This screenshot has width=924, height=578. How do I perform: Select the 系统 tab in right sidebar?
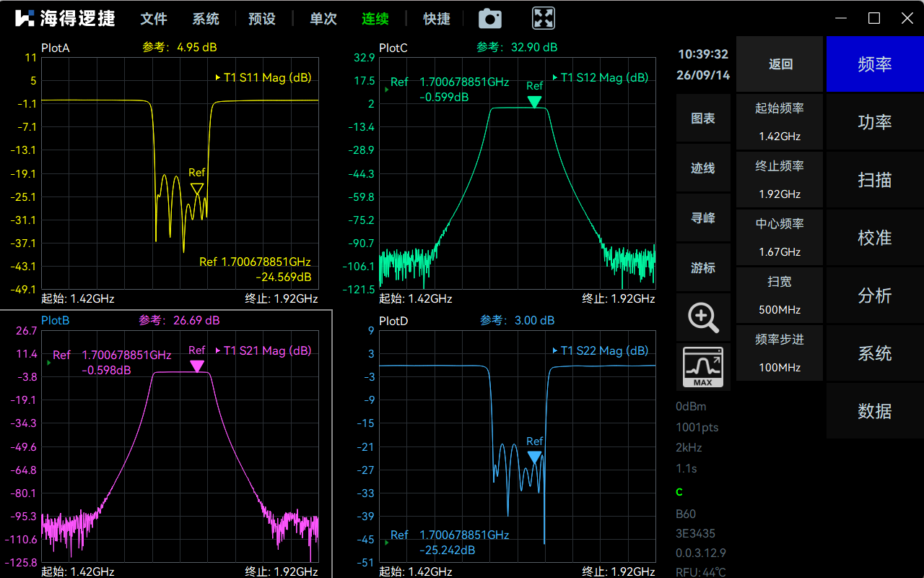tap(875, 353)
